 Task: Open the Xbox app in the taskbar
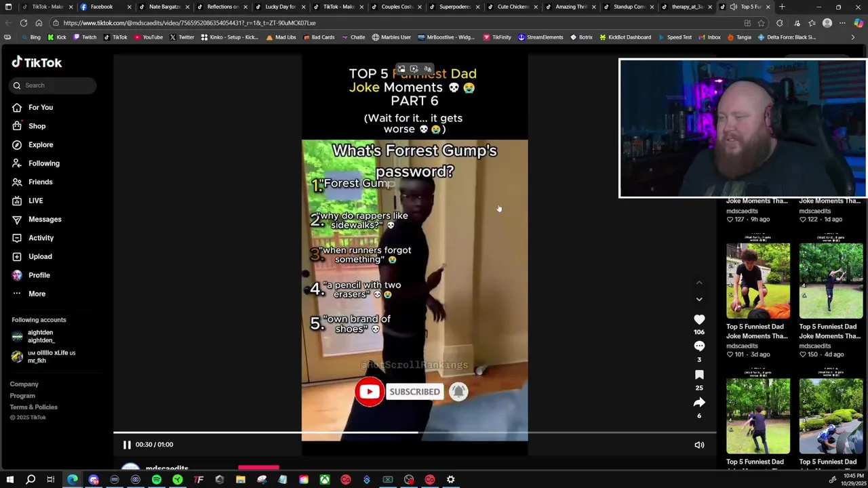pos(325,480)
